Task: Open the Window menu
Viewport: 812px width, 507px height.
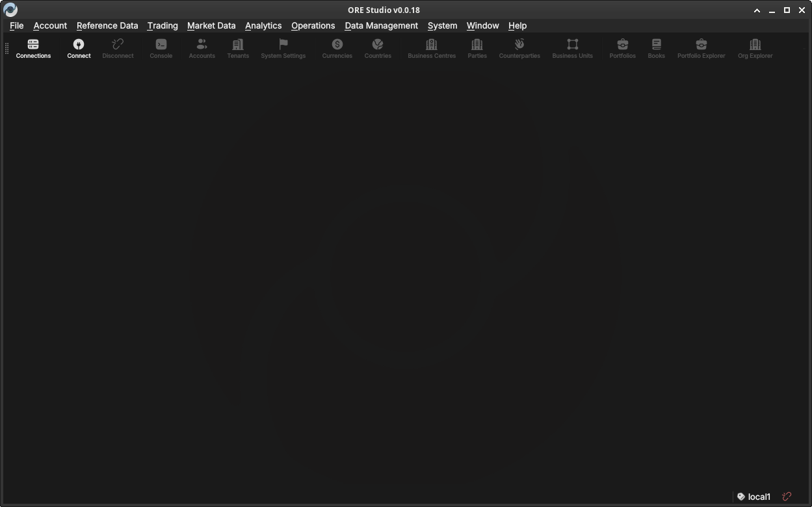Action: (x=483, y=25)
